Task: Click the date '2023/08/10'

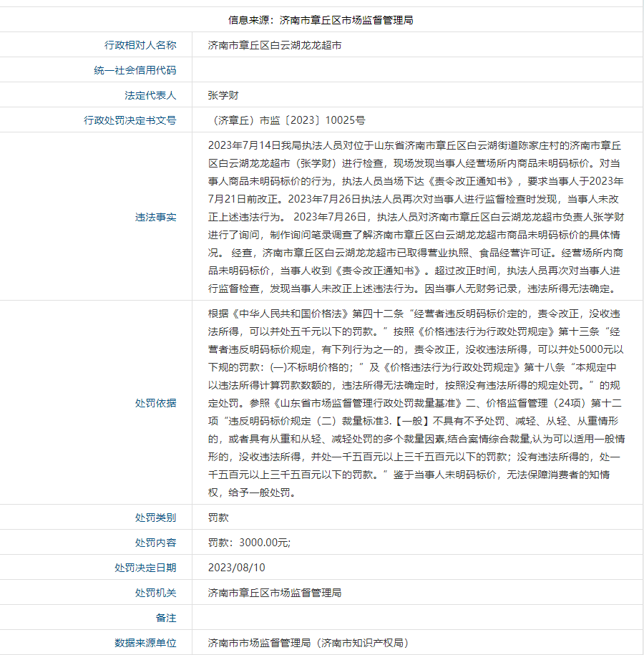Action: [236, 567]
